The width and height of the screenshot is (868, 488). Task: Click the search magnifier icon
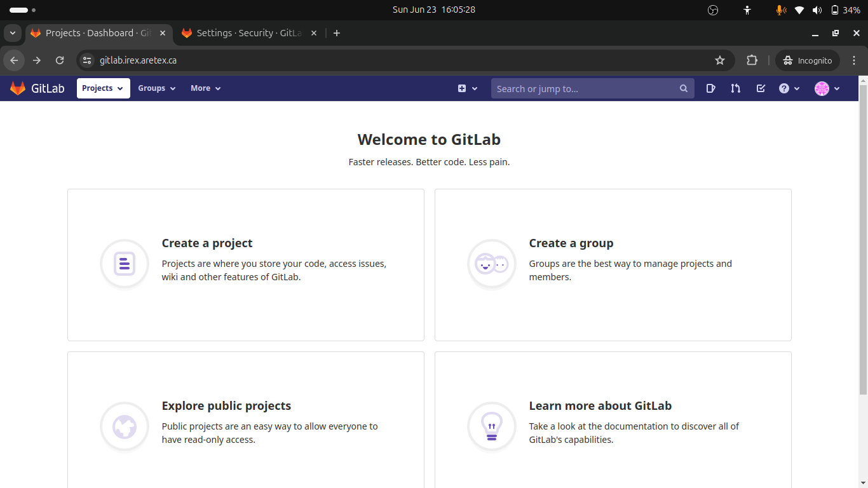pyautogui.click(x=684, y=88)
